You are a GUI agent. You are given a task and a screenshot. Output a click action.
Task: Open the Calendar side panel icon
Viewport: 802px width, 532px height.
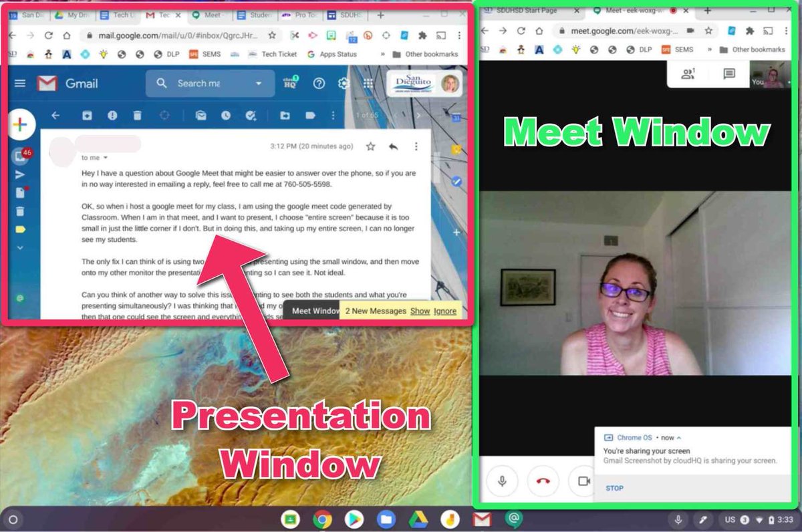[x=456, y=117]
